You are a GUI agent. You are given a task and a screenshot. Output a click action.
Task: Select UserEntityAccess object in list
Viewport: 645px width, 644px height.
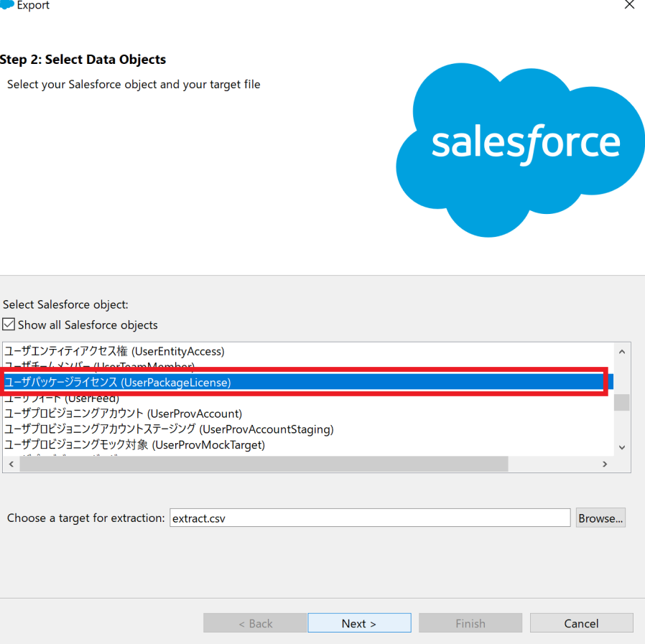click(x=308, y=351)
